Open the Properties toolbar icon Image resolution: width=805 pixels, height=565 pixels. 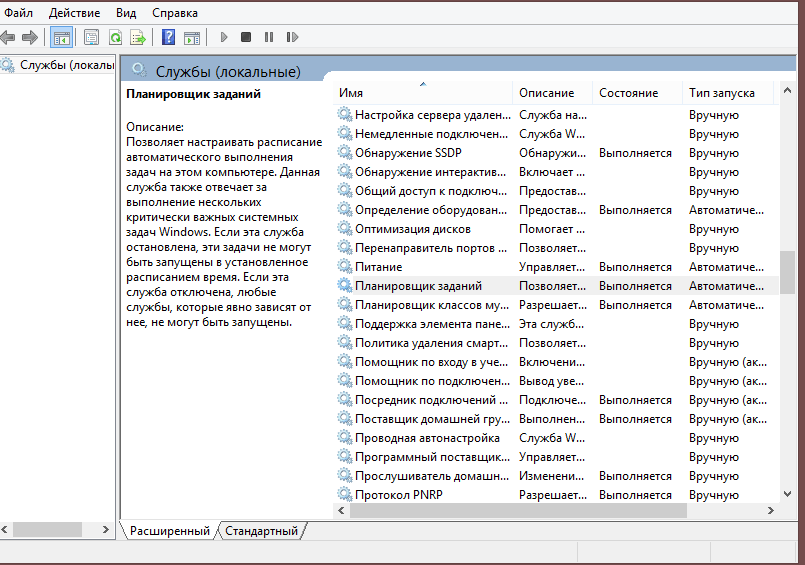click(92, 37)
